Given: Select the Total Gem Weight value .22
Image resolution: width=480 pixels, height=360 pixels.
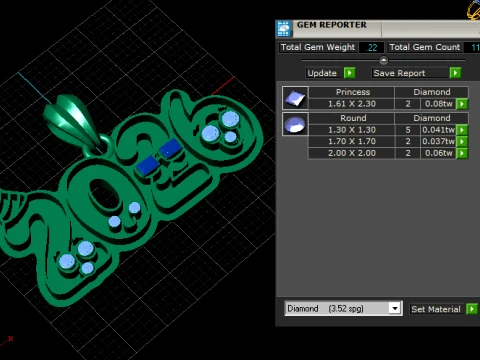Looking at the screenshot, I should pos(371,47).
